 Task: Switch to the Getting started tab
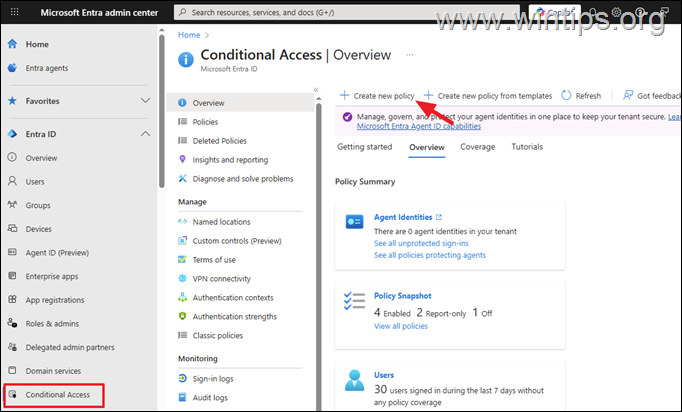click(x=364, y=147)
